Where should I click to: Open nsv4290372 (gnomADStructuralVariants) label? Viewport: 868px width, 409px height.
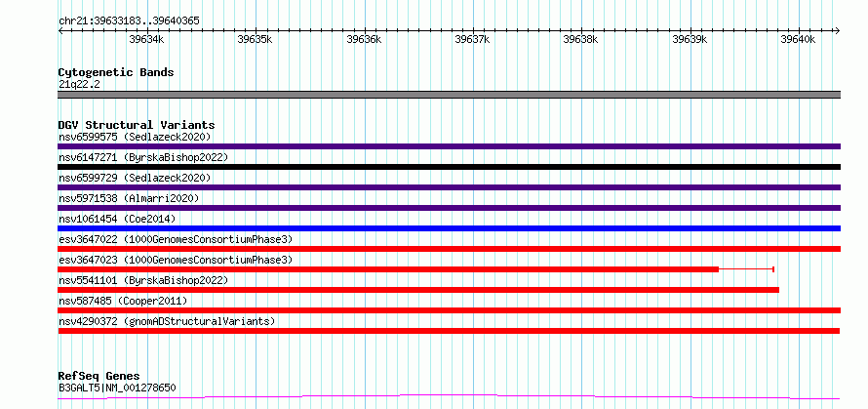(167, 321)
